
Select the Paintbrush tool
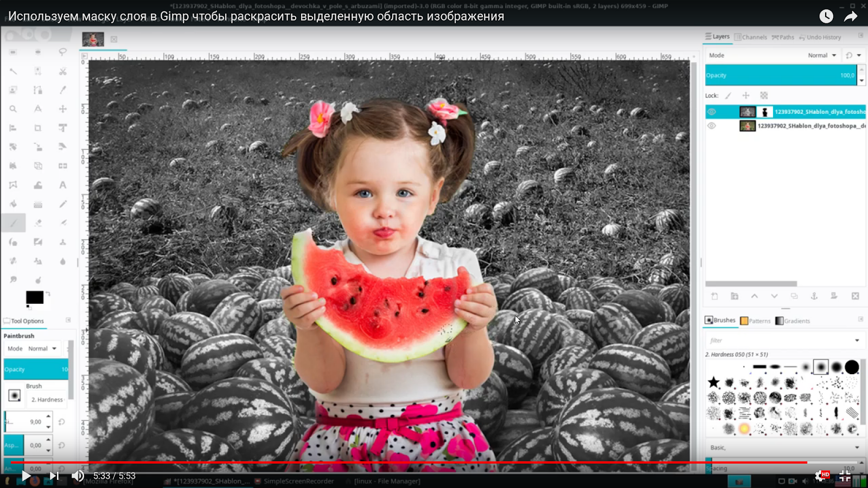(13, 223)
